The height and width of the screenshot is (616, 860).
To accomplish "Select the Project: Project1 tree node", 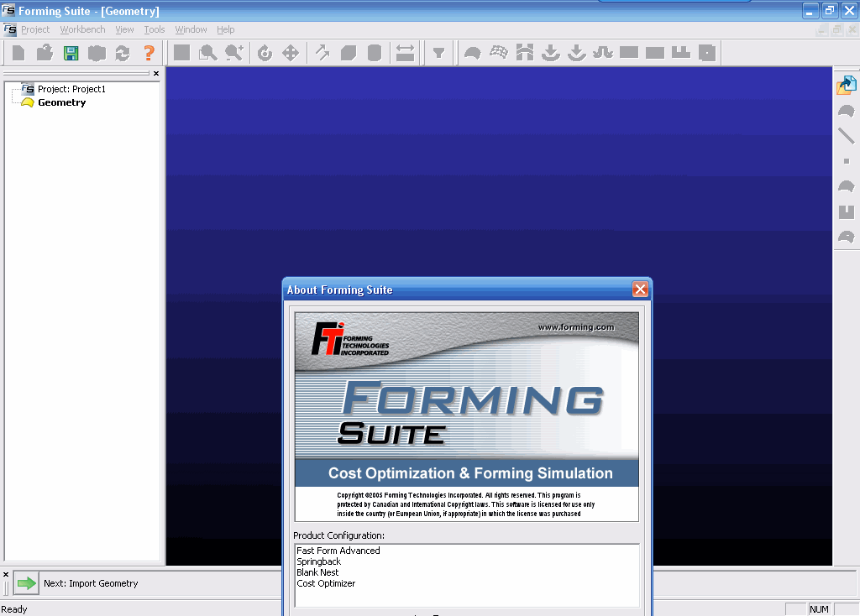I will 71,89.
